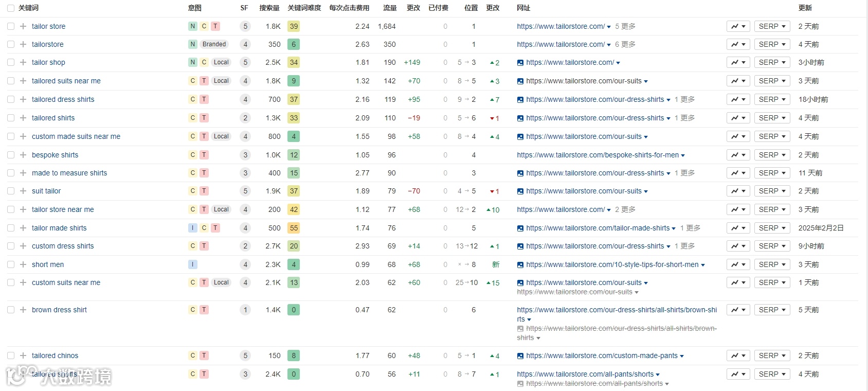
Task: Open the SERP dropdown for tailor shop
Action: pyautogui.click(x=772, y=62)
